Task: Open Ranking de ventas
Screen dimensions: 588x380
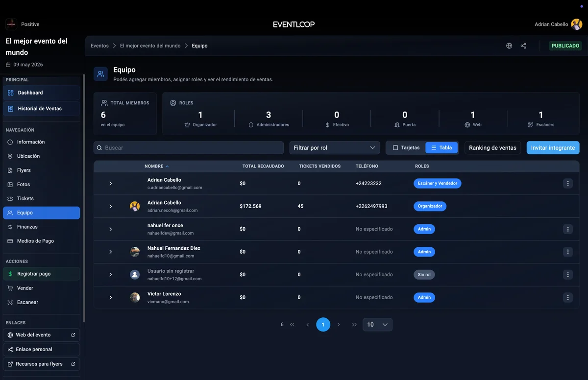Action: click(492, 147)
